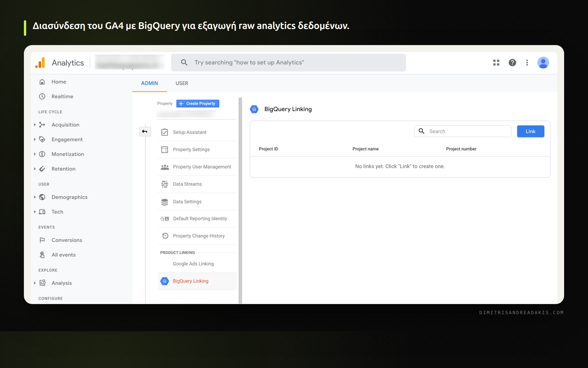
Task: Click the Data Settings database icon
Action: click(164, 202)
